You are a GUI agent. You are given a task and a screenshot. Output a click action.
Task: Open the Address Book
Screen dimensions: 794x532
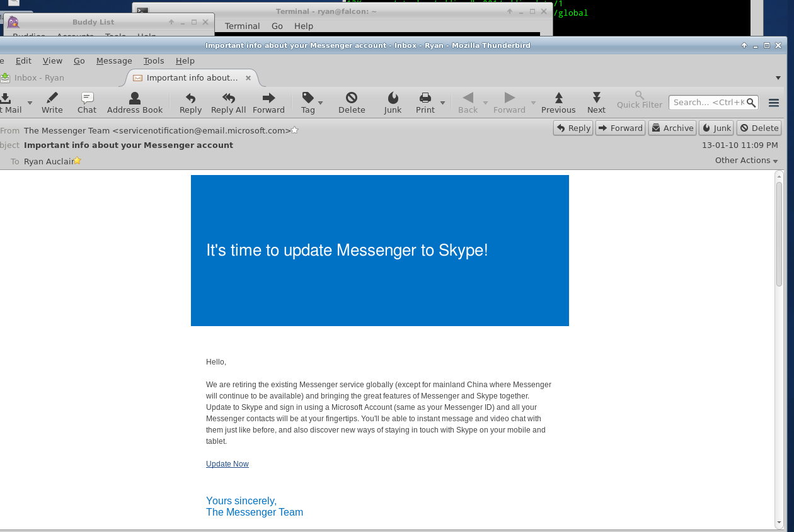click(x=135, y=103)
